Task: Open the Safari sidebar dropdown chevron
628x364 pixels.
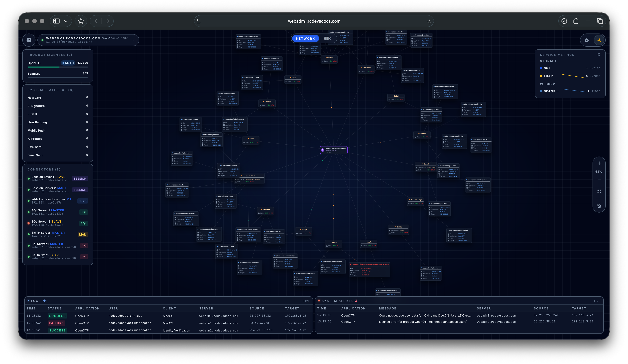Action: (x=66, y=21)
